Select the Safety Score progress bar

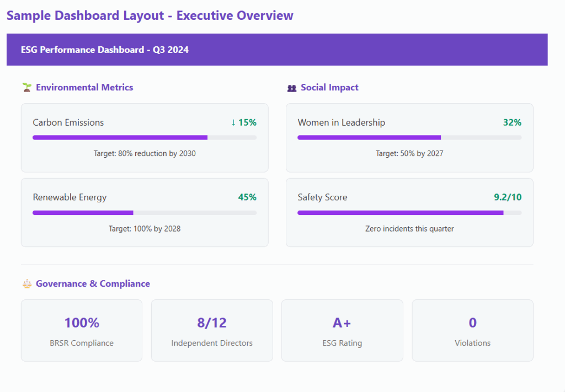click(x=409, y=213)
